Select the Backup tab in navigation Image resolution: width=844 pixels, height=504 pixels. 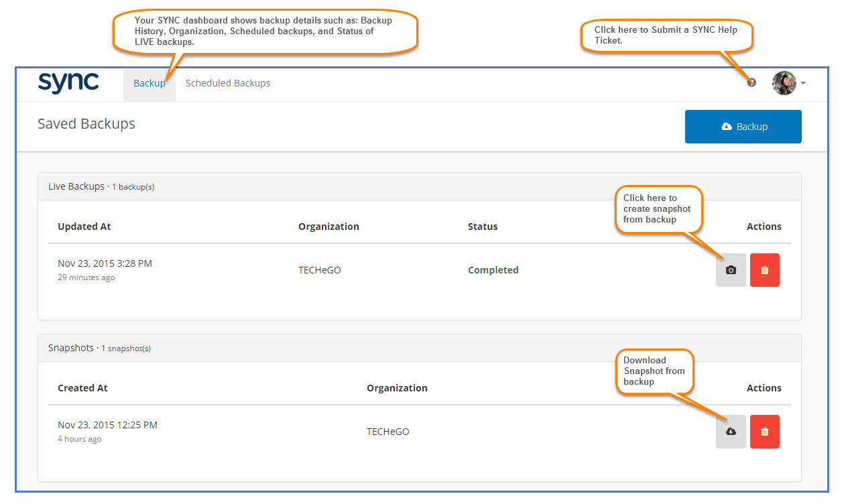[x=149, y=83]
